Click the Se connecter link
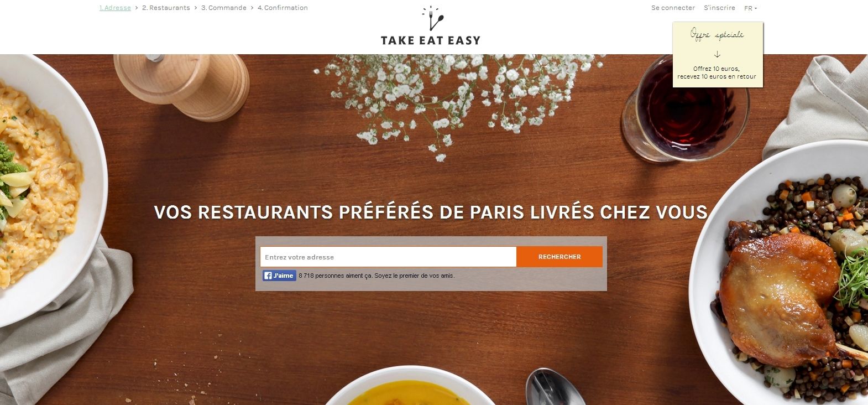The image size is (868, 405). tap(673, 8)
